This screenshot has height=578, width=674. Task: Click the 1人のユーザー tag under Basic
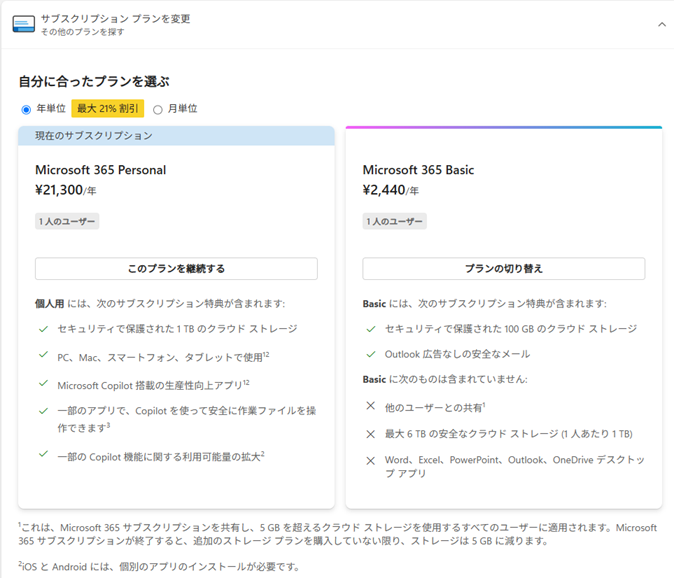point(395,221)
